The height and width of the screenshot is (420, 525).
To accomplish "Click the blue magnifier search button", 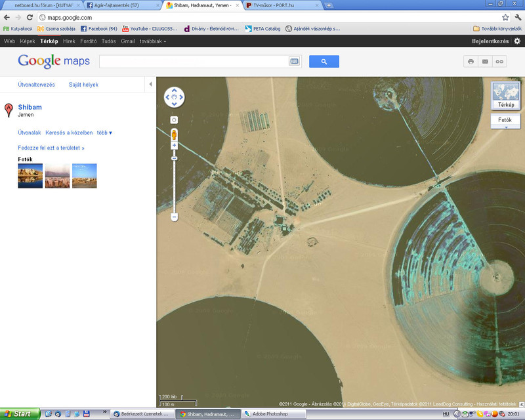I will pos(324,62).
